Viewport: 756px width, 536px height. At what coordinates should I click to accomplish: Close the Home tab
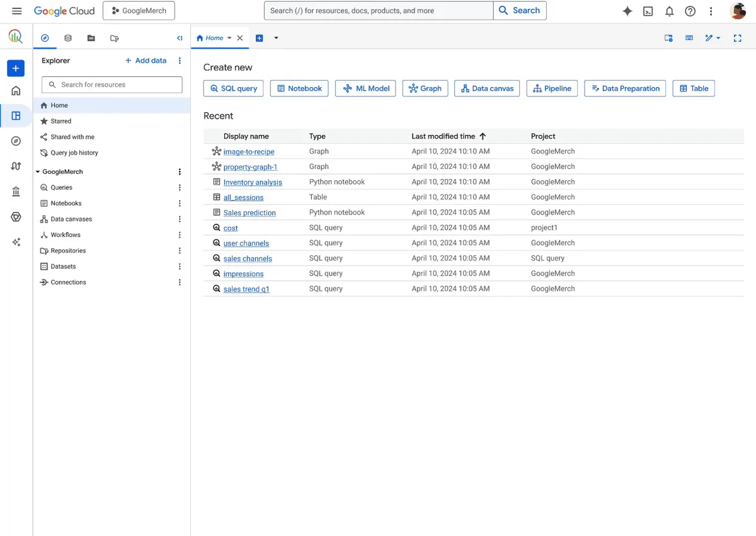pyautogui.click(x=240, y=38)
